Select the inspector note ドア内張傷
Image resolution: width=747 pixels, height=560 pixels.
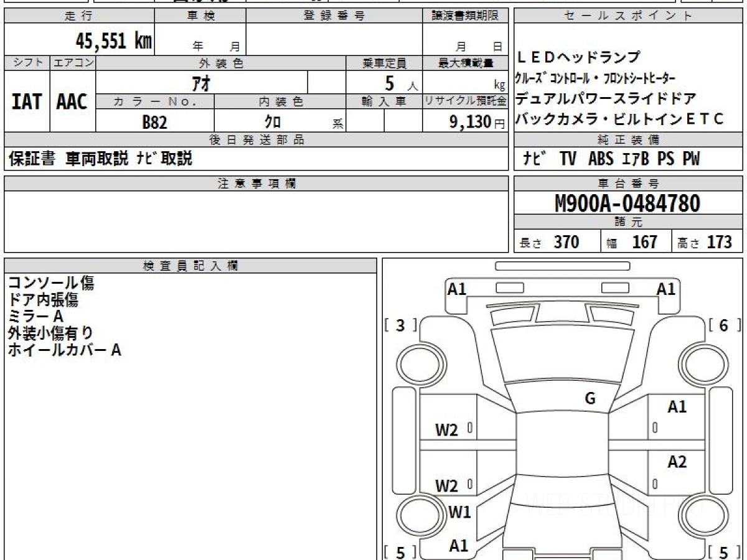(x=43, y=301)
